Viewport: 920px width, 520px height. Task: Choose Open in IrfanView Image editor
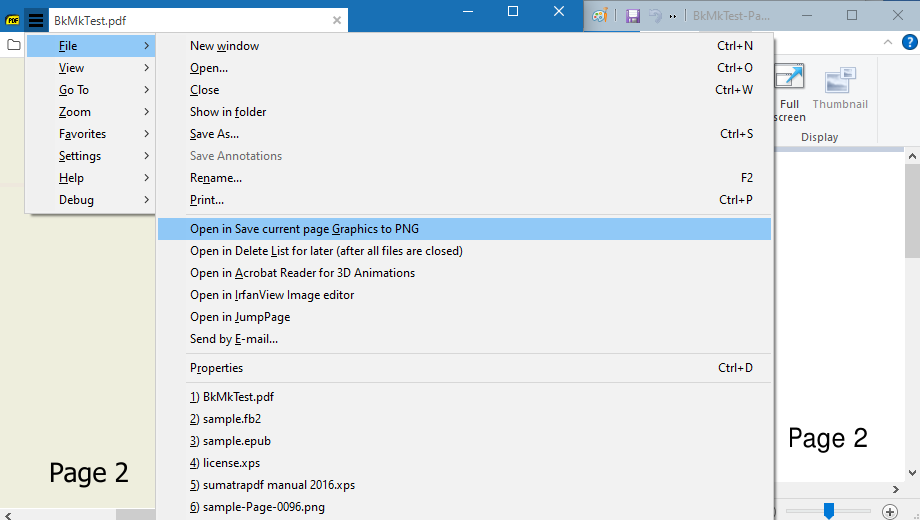[464, 295]
